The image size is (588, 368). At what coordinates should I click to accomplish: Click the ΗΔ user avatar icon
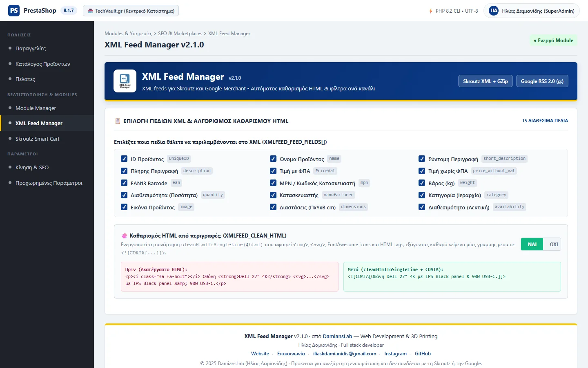click(x=494, y=11)
